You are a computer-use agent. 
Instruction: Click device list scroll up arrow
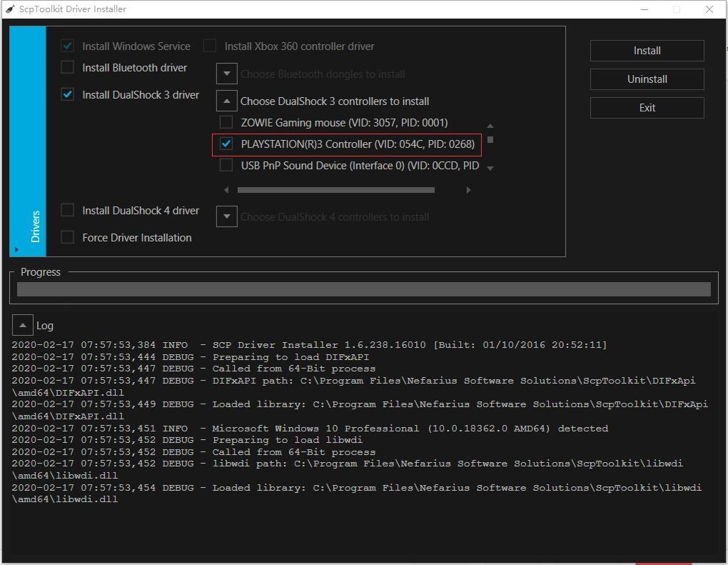coord(490,126)
